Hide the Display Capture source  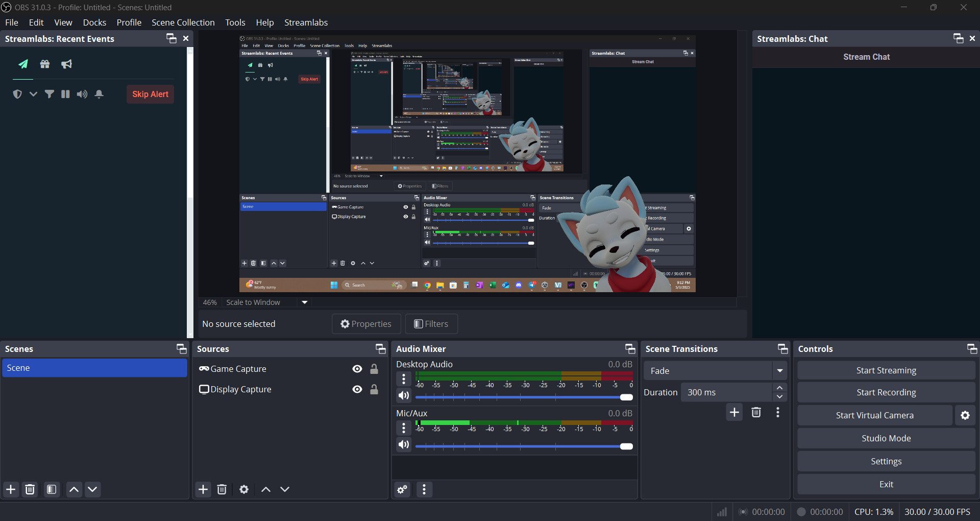coord(357,389)
